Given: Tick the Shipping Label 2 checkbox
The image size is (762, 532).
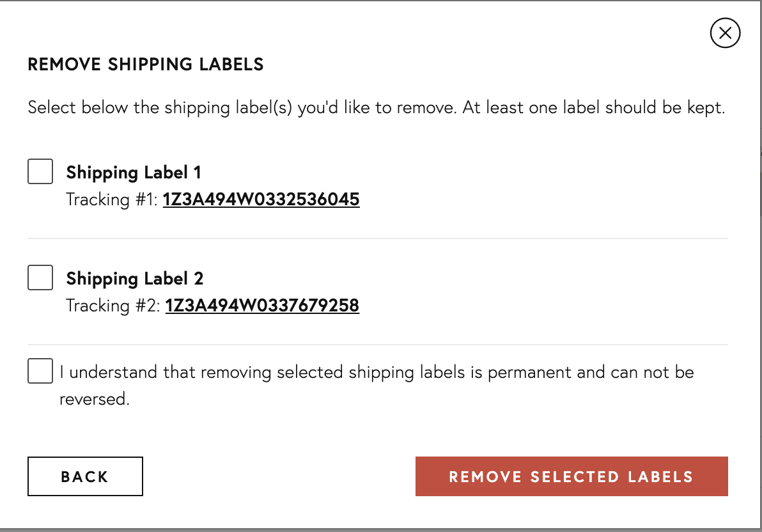Looking at the screenshot, I should [40, 278].
